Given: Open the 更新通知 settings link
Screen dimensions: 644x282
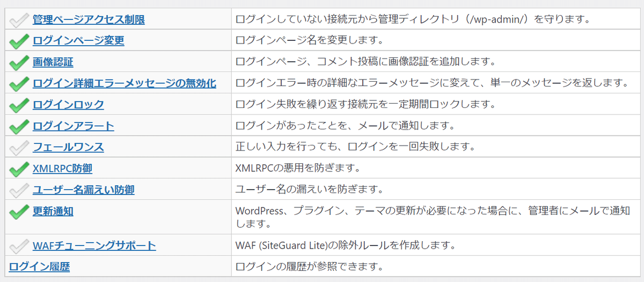Looking at the screenshot, I should pos(53,211).
